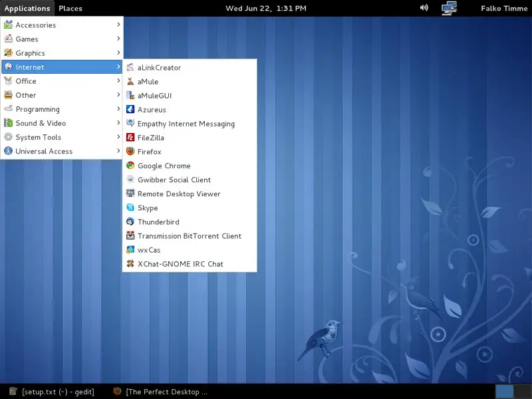Switch to the dark second workspace
Viewport: 532px width, 399px height.
pyautogui.click(x=523, y=392)
